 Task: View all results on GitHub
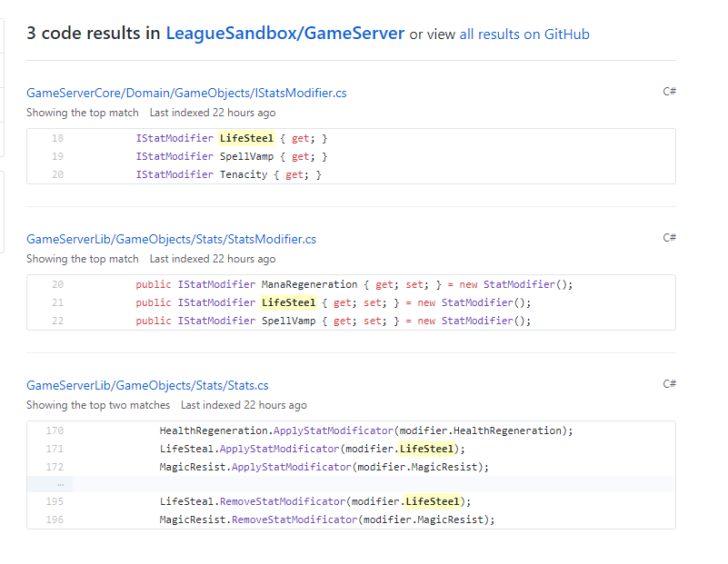524,34
